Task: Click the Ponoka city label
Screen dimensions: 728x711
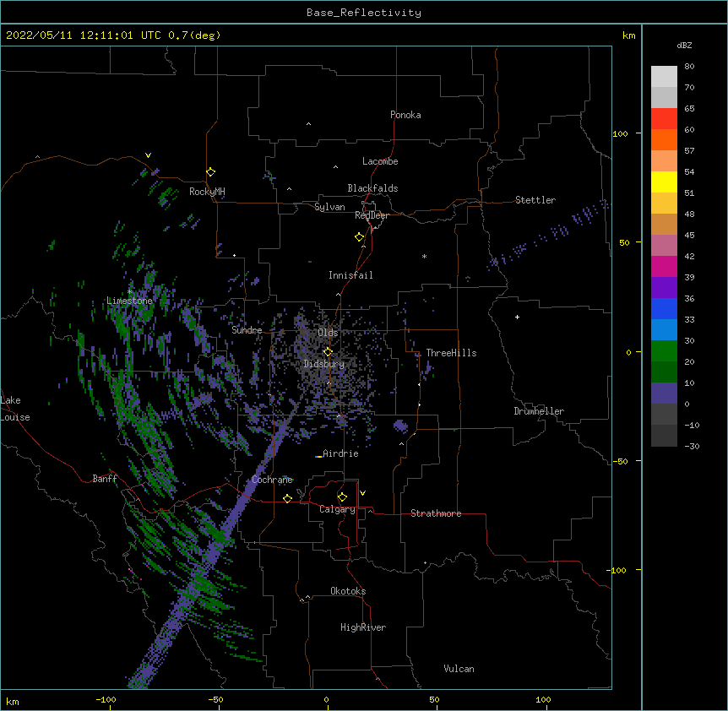Action: [x=405, y=115]
